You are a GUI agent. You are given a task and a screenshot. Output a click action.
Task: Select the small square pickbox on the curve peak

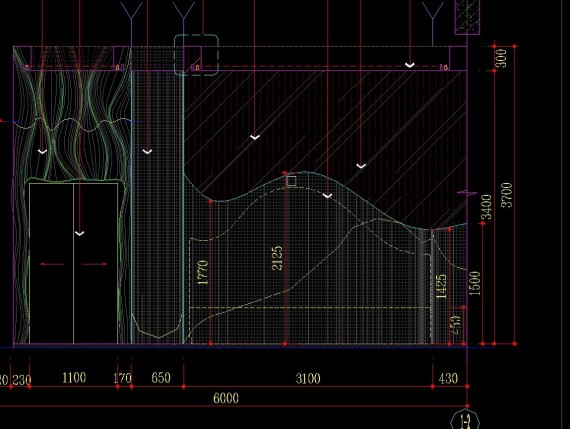[x=291, y=181]
